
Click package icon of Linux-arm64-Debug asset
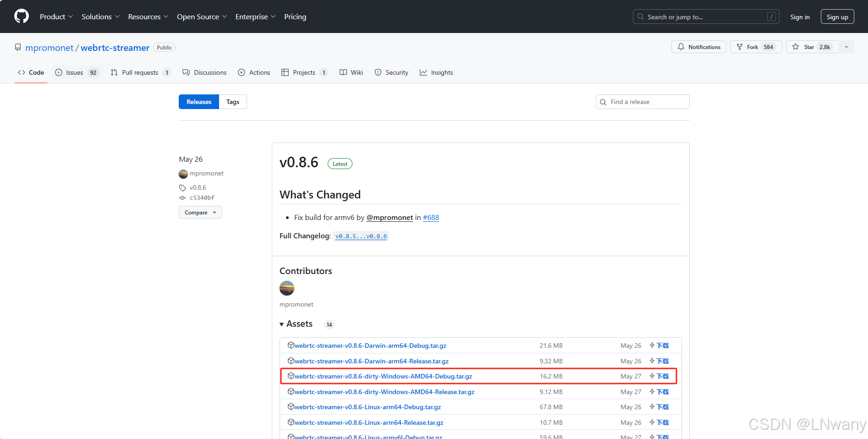pyautogui.click(x=291, y=406)
